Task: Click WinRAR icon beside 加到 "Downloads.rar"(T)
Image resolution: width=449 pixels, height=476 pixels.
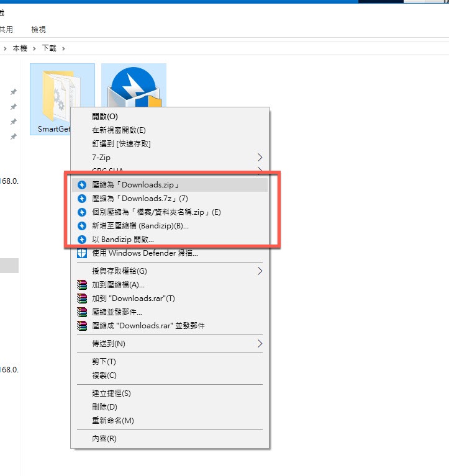Action: tap(82, 299)
